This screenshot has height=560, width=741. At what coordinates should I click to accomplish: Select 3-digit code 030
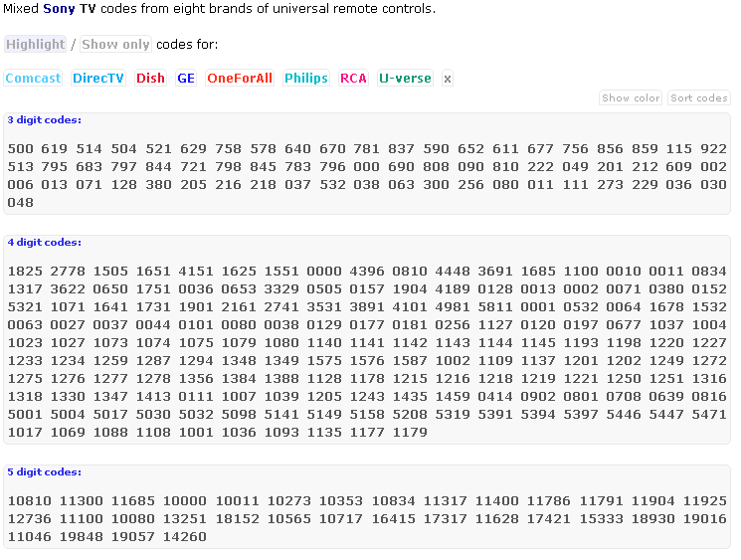point(713,185)
